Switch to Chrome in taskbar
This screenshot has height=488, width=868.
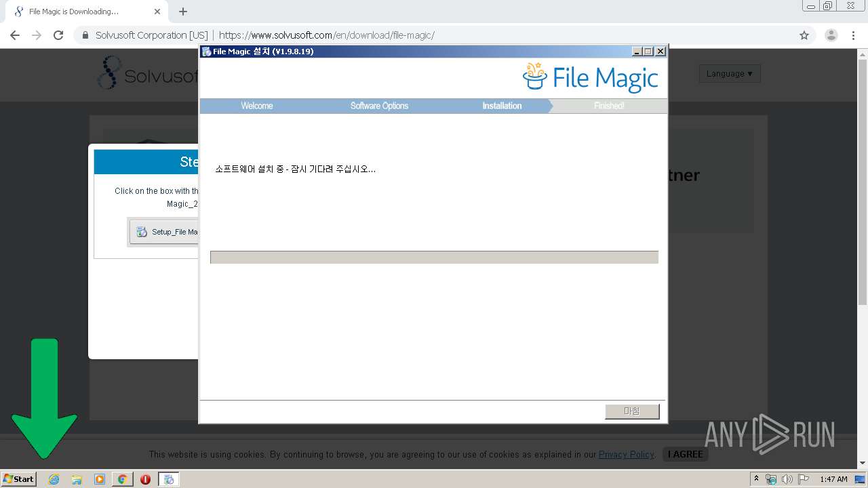coord(122,479)
